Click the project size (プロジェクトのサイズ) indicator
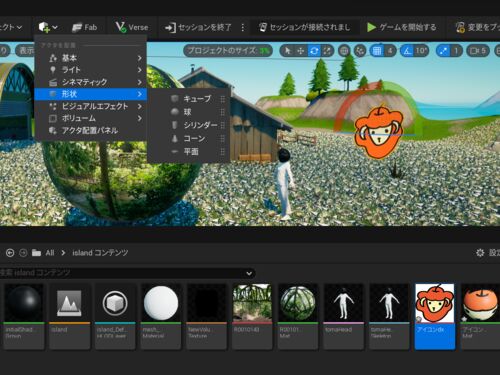Image resolution: width=500 pixels, height=375 pixels. [x=228, y=51]
